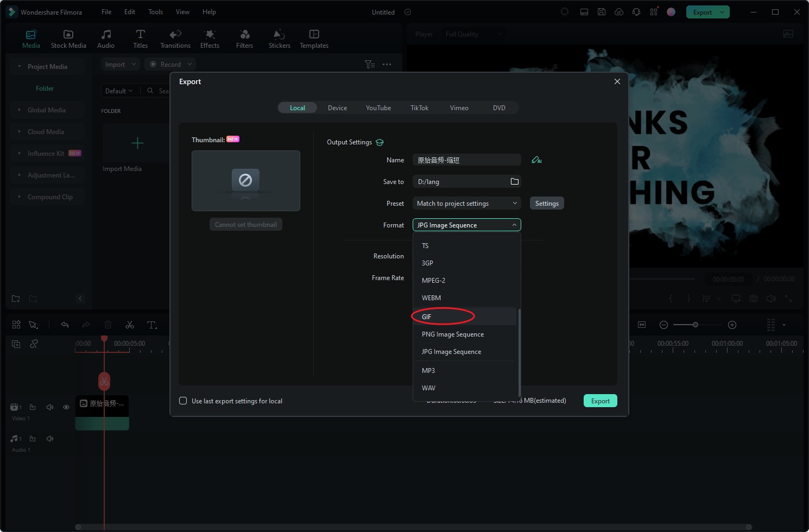The image size is (809, 532).
Task: Click timeline zoom out minus button
Action: point(663,325)
